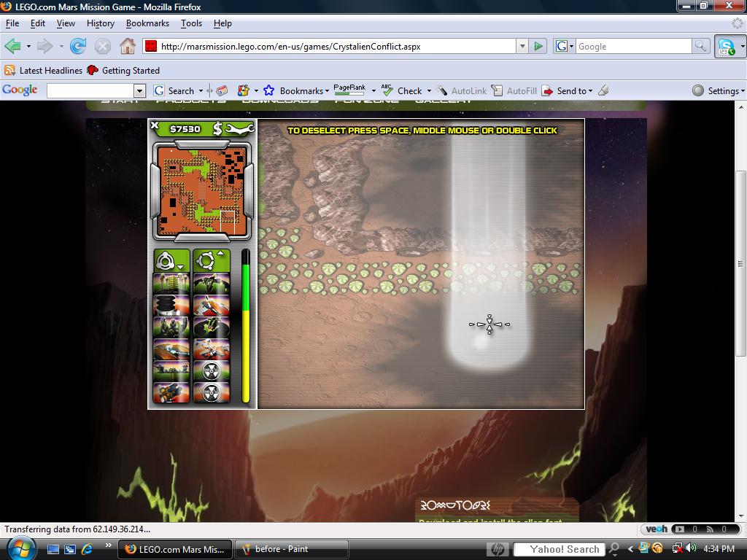This screenshot has width=747, height=560.
Task: Click the Yahoo! Search box in taskbar
Action: pyautogui.click(x=559, y=549)
